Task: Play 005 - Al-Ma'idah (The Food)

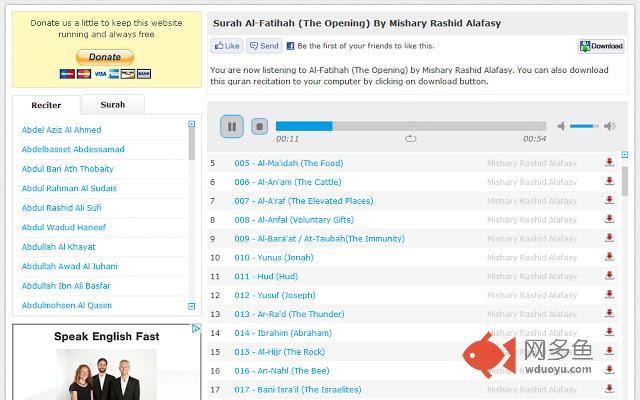Action: [x=289, y=163]
